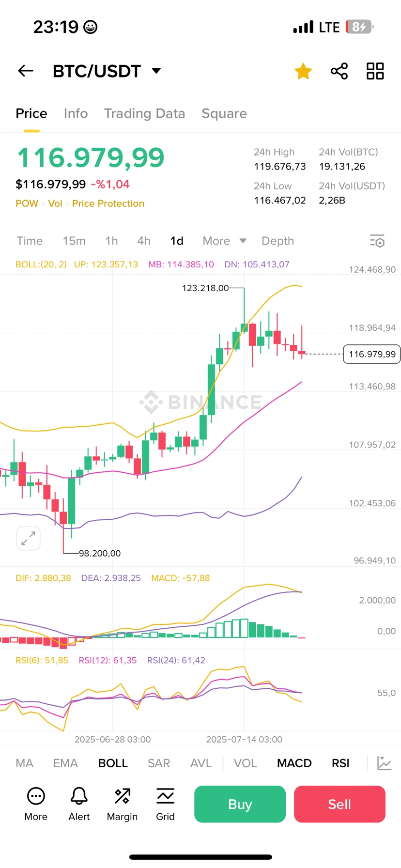Select the 1d chart interval
Viewport: 401px width, 868px height.
click(x=177, y=241)
